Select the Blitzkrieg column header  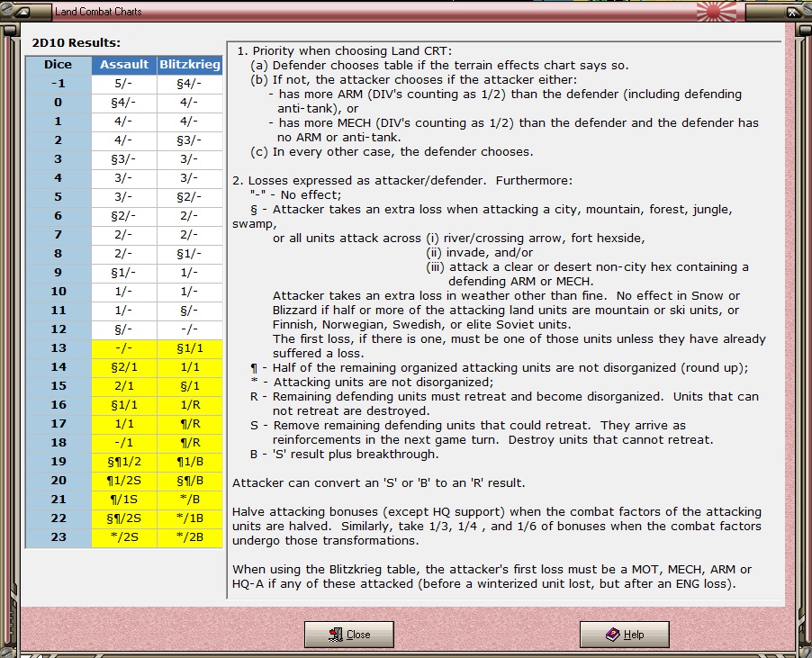point(190,65)
